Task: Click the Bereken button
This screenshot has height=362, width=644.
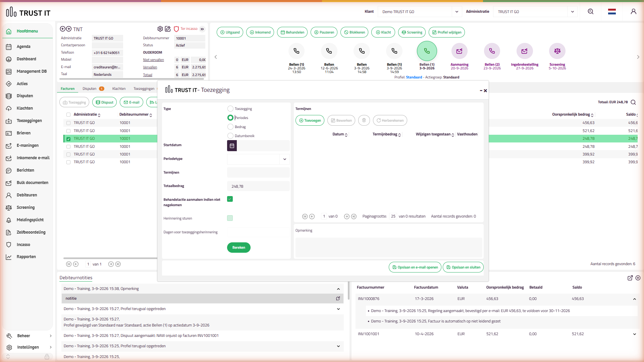Action: (x=239, y=248)
